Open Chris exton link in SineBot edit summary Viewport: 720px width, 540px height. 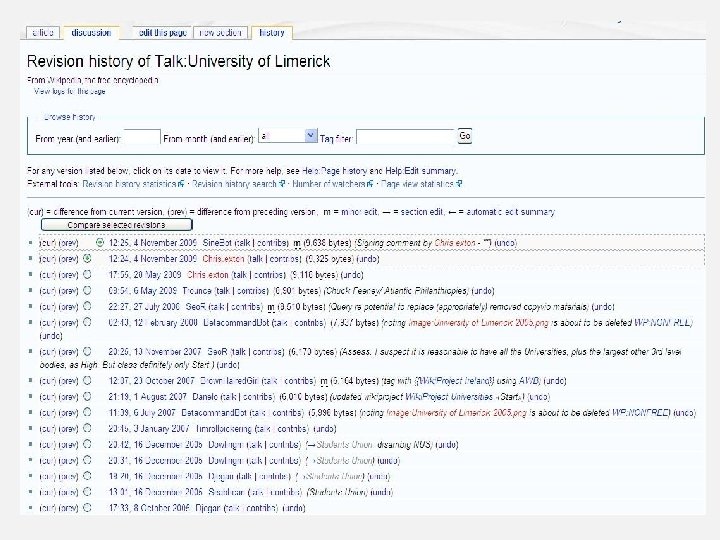pos(455,243)
